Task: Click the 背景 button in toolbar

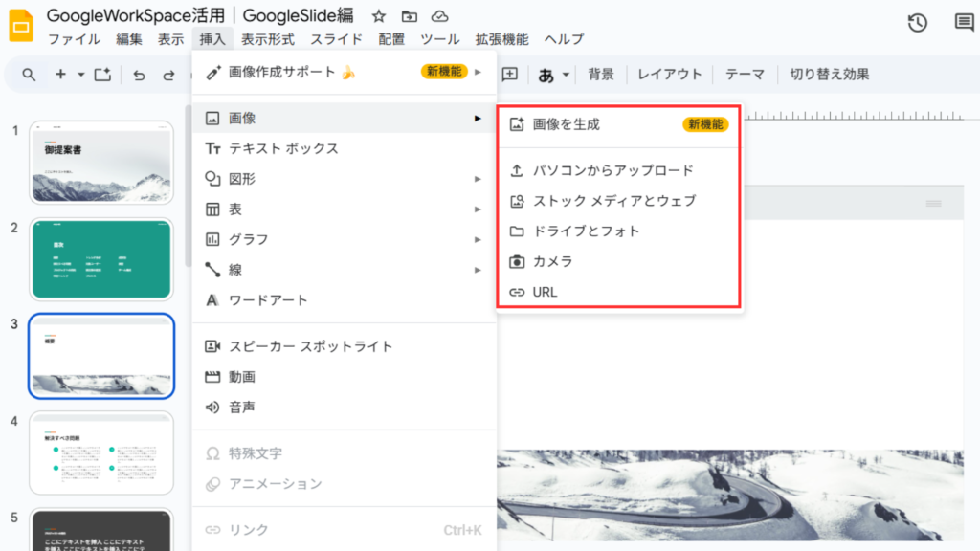Action: pos(601,75)
